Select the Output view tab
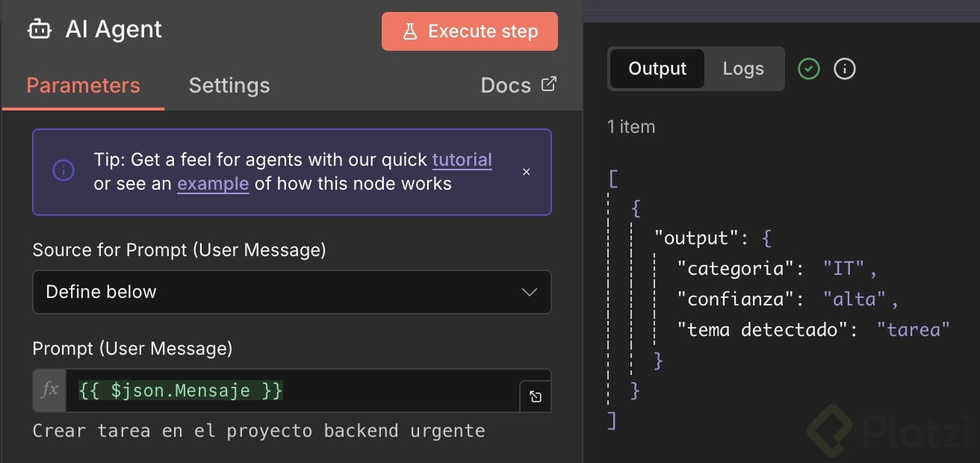 tap(657, 69)
